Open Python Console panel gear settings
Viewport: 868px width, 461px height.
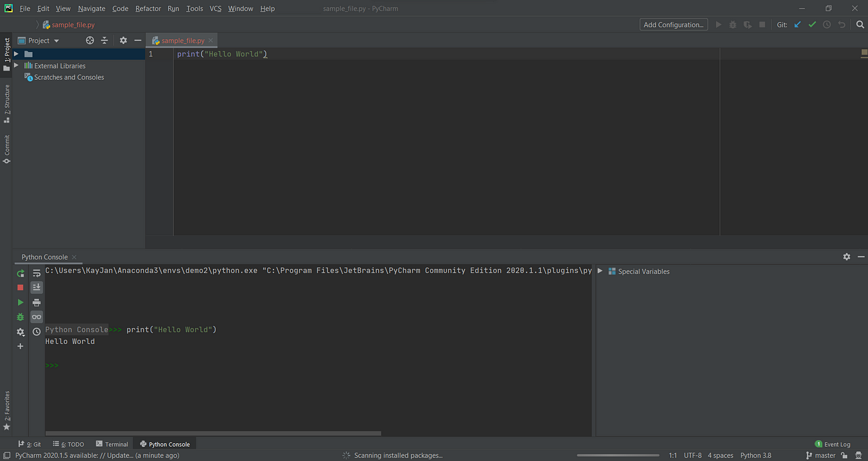pos(846,257)
